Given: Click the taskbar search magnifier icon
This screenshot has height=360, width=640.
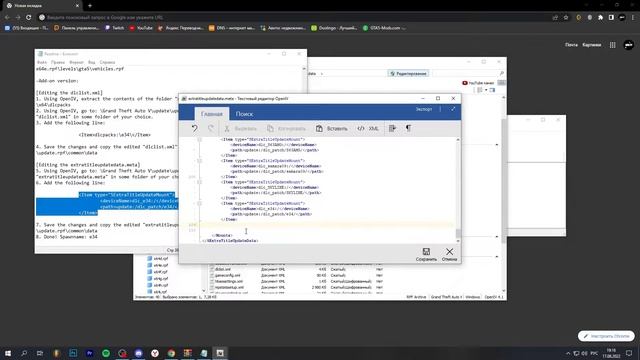Looking at the screenshot, I should (24, 353).
